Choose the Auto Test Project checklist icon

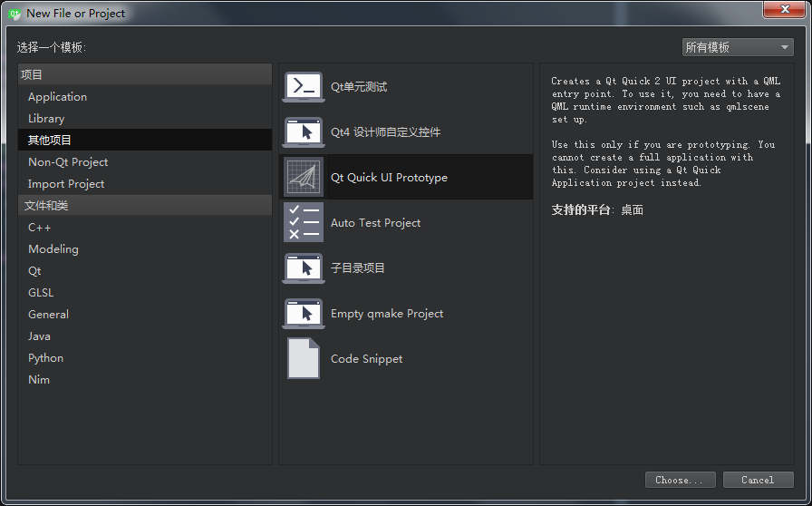point(304,222)
